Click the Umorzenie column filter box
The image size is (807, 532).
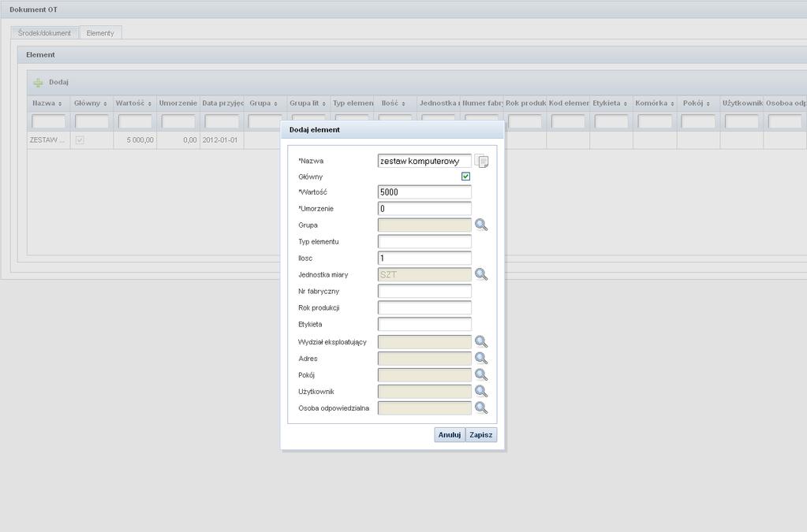tap(178, 121)
